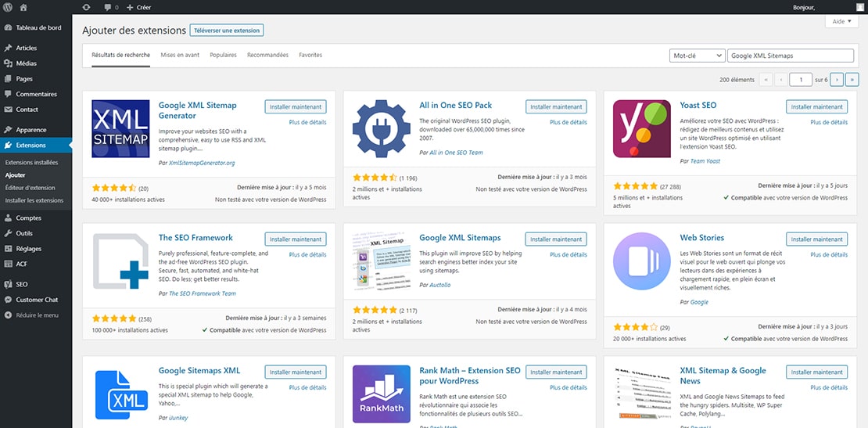
Task: Click the Yoast SEO plugin logo
Action: (x=642, y=128)
